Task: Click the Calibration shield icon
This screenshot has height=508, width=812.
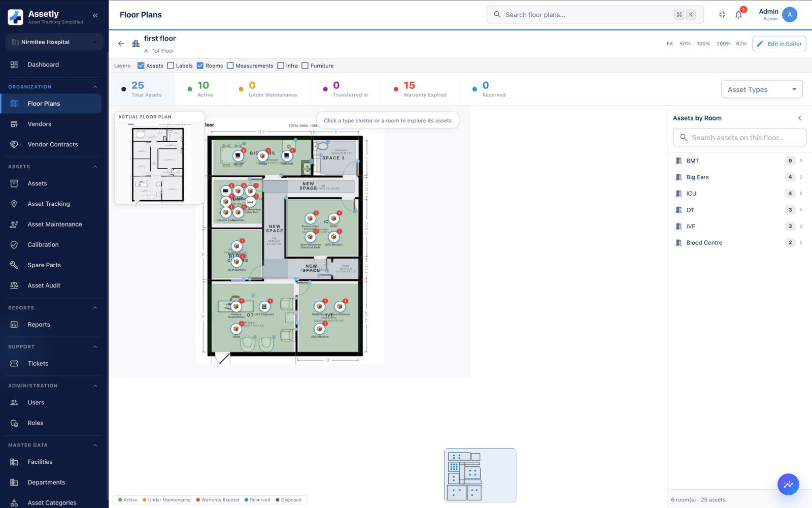Action: [x=14, y=244]
